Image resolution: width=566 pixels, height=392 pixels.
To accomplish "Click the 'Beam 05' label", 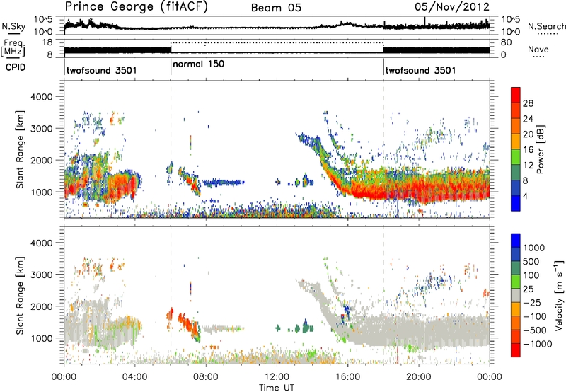I will click(276, 8).
